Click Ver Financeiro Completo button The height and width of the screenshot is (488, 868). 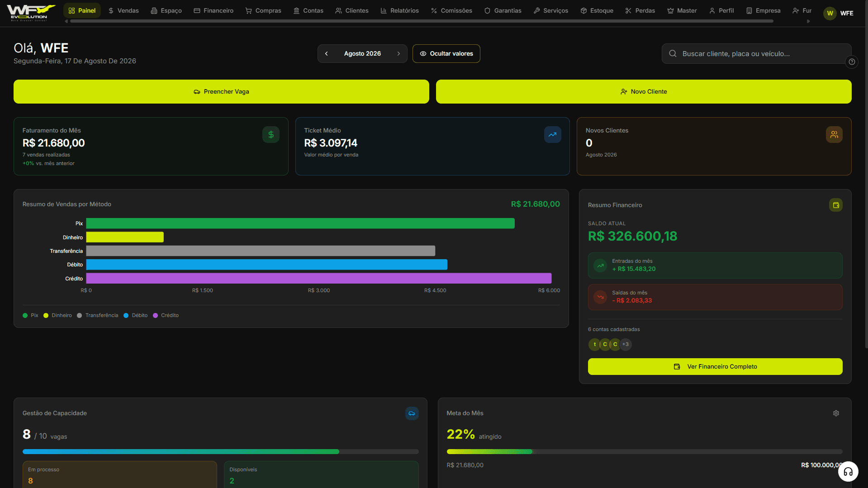point(715,366)
